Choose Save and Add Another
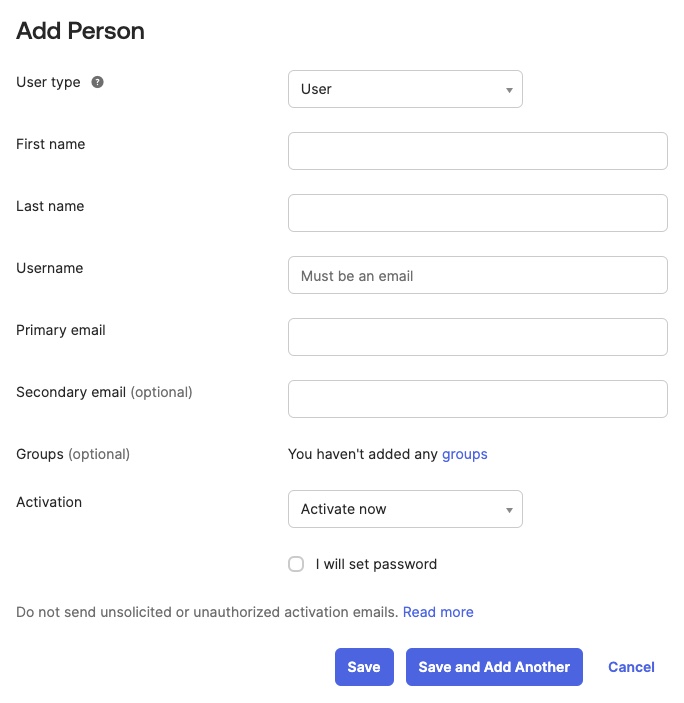 click(x=494, y=667)
